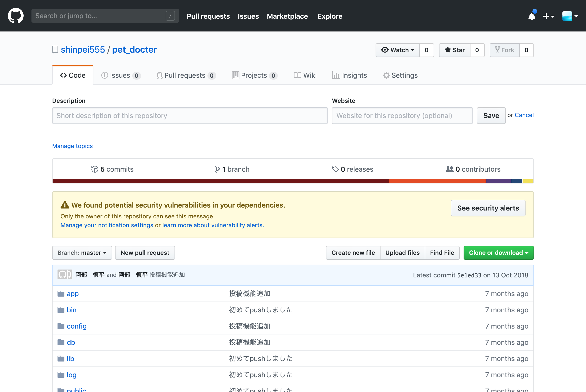Open the Branch: master selector
The image size is (586, 392).
pyautogui.click(x=82, y=253)
